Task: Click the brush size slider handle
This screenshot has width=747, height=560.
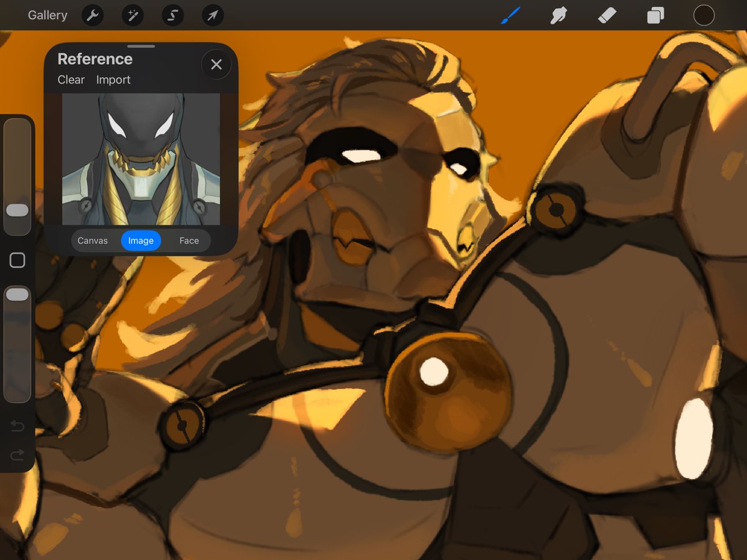Action: (17, 210)
